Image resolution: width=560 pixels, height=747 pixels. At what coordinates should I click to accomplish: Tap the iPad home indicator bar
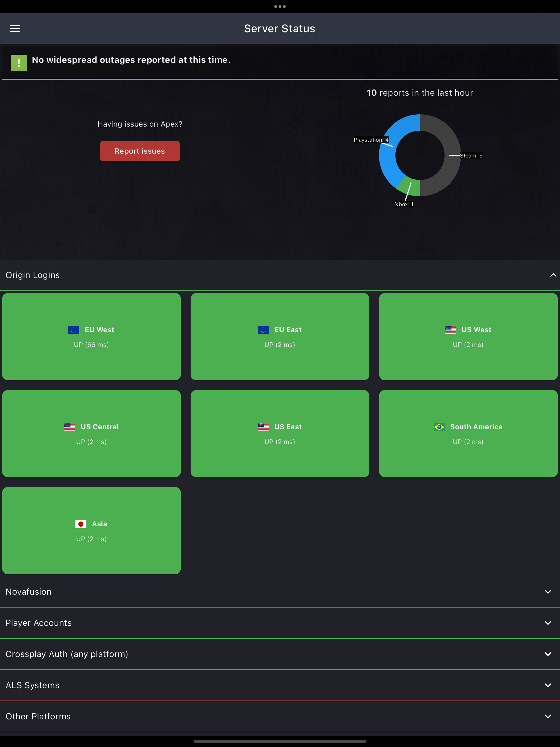click(280, 742)
